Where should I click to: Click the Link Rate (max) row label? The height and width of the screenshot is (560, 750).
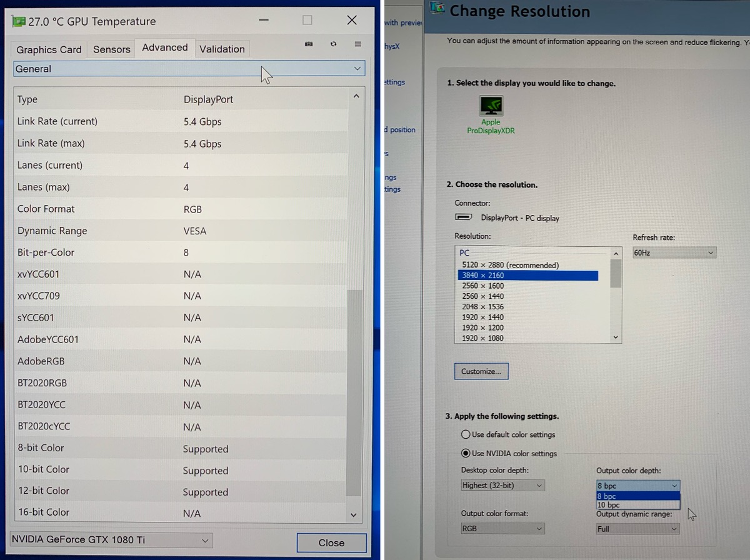click(x=51, y=143)
